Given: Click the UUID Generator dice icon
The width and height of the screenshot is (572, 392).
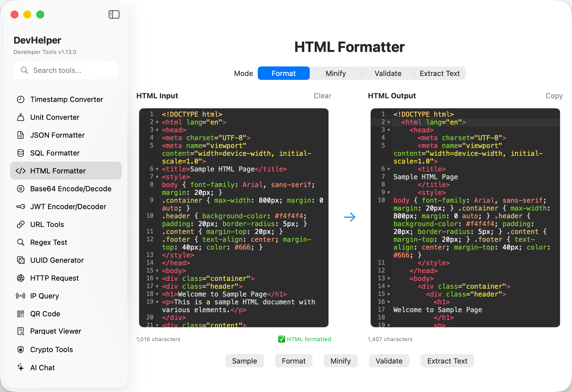Looking at the screenshot, I should [x=21, y=260].
